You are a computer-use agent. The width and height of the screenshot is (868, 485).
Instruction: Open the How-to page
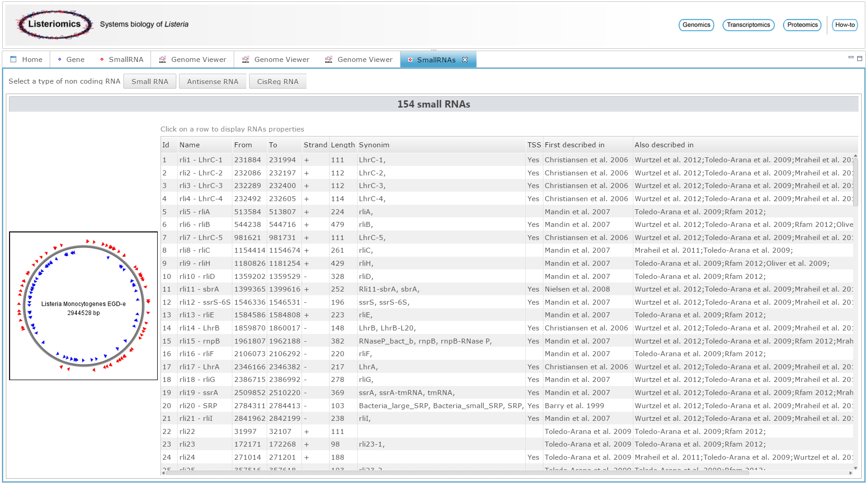pyautogui.click(x=844, y=25)
